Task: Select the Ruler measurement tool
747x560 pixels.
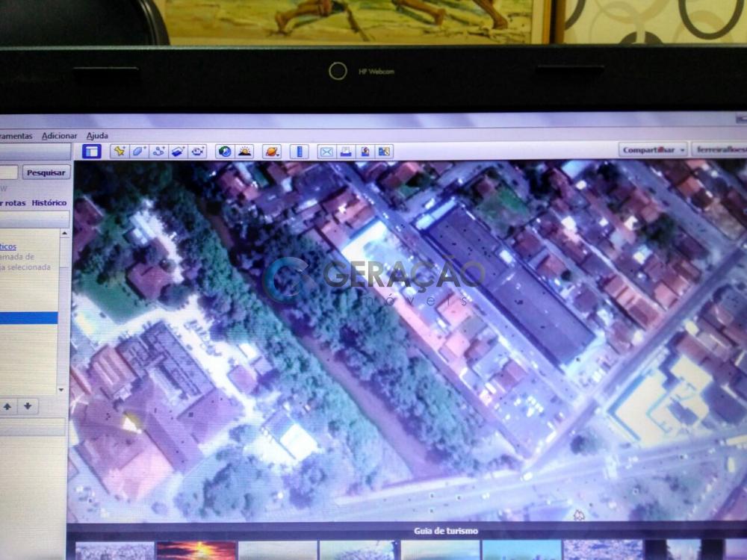Action: [x=299, y=152]
